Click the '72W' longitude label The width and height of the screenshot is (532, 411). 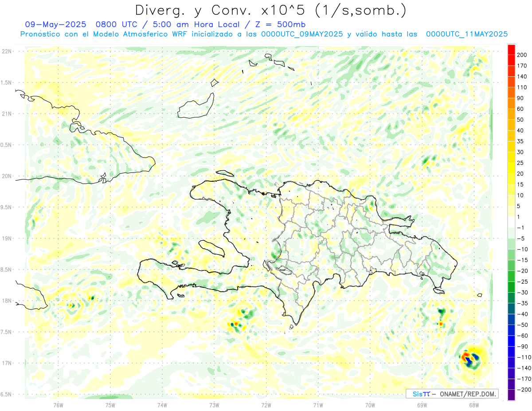266,405
